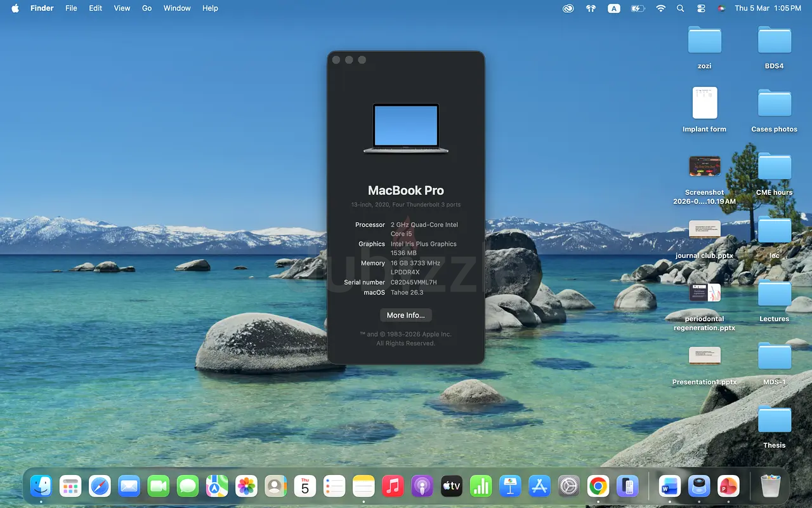Click the Wi-Fi status icon
The width and height of the screenshot is (812, 508).
point(660,8)
